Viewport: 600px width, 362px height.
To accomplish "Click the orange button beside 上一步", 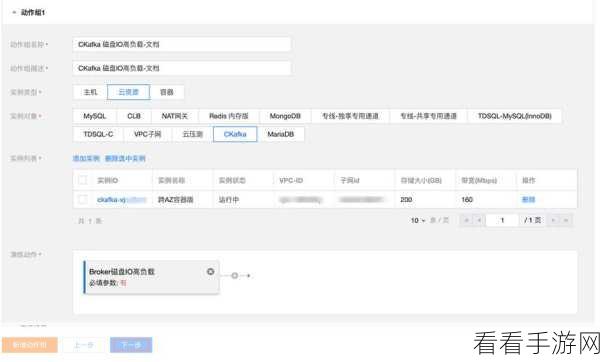I will pyautogui.click(x=30, y=345).
